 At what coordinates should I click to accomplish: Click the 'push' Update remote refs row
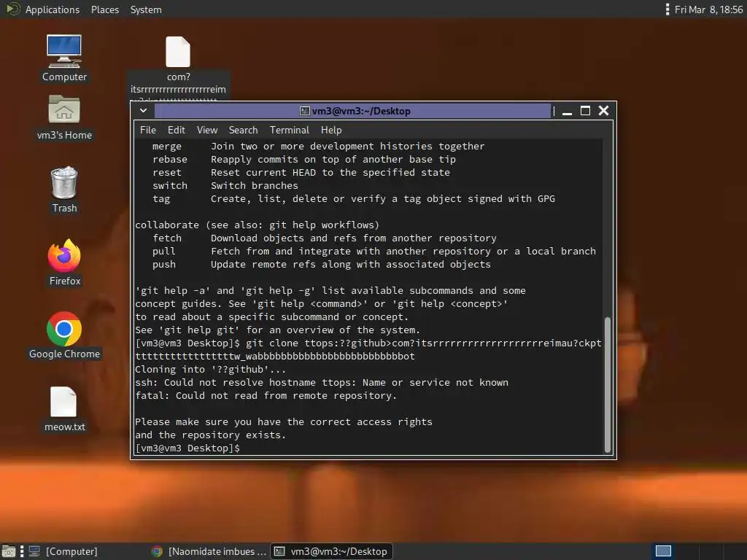click(x=321, y=264)
